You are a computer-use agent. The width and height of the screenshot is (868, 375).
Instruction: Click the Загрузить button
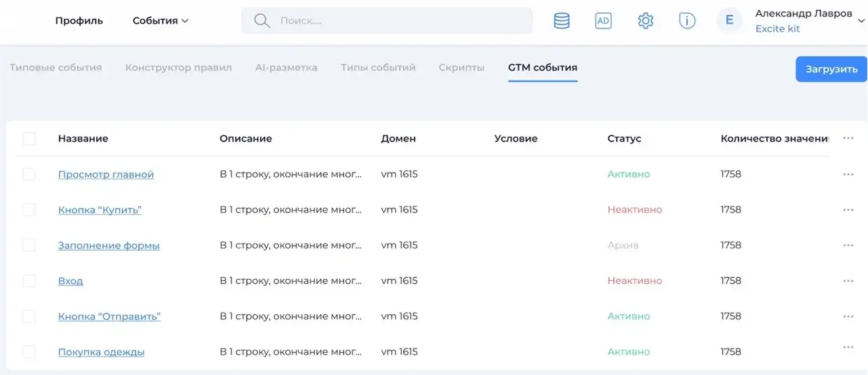point(831,69)
